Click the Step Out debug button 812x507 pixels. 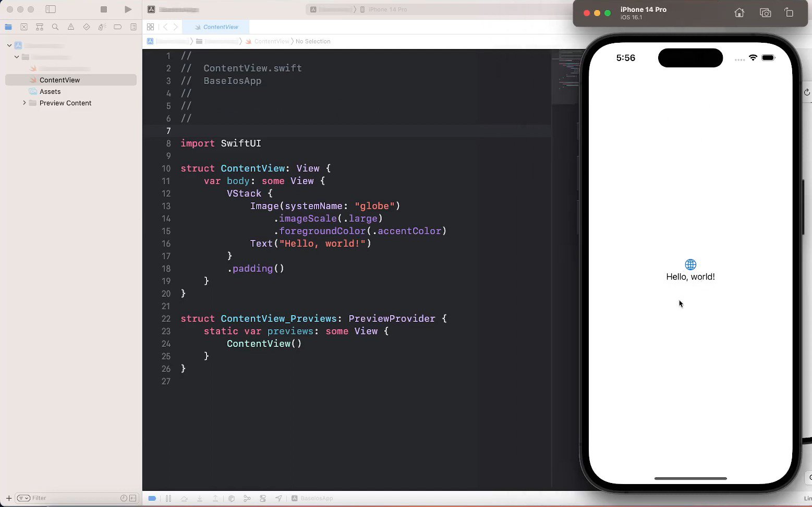coord(215,499)
